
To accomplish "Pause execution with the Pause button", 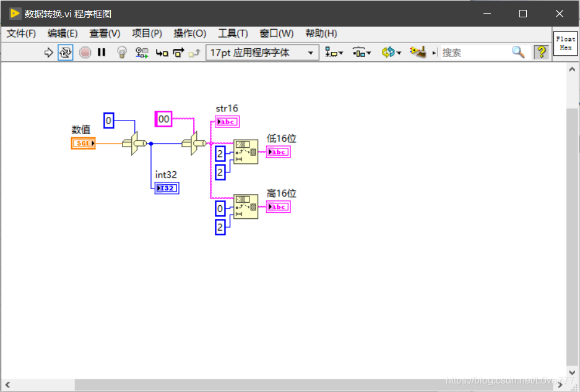I will click(102, 53).
